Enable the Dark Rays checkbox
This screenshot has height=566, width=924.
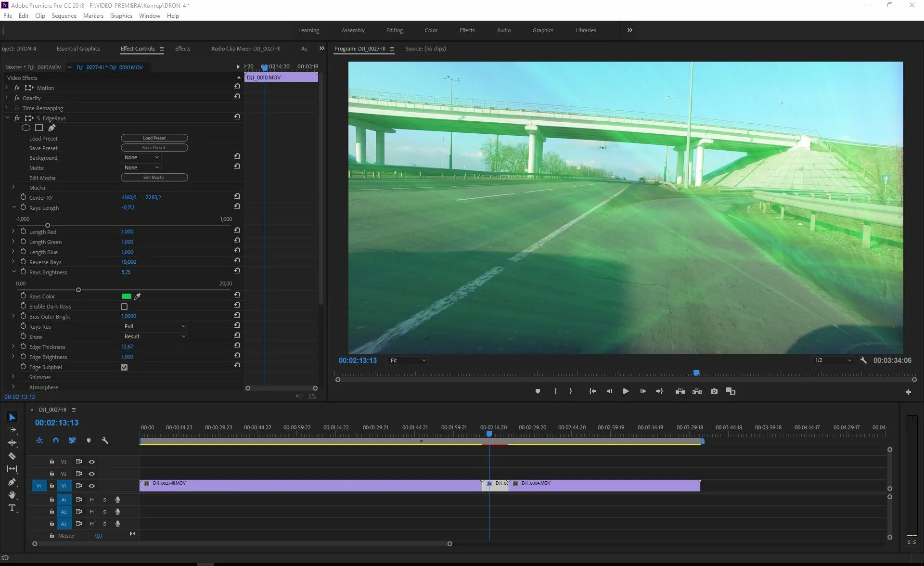click(x=124, y=307)
